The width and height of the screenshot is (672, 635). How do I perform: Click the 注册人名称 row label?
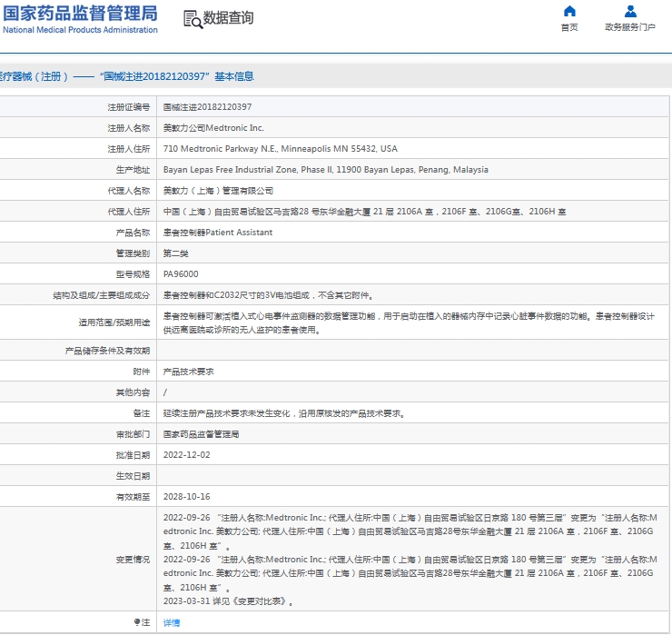coord(129,128)
